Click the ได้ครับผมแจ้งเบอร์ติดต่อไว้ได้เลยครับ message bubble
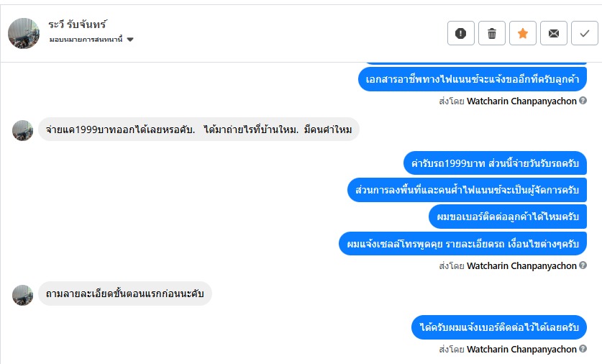The width and height of the screenshot is (602, 364). (499, 327)
